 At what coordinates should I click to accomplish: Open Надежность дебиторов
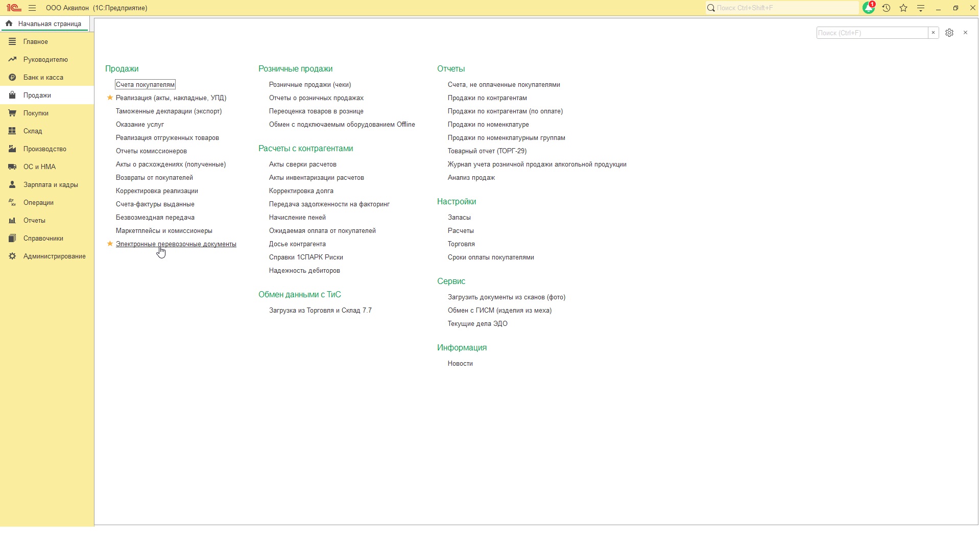pos(304,270)
